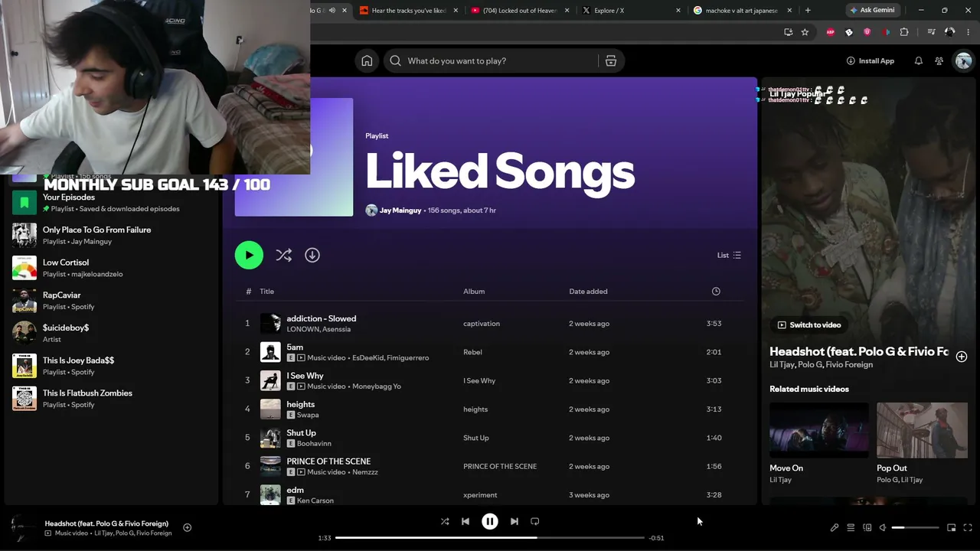The height and width of the screenshot is (551, 980).
Task: Open the mini player
Action: click(952, 527)
